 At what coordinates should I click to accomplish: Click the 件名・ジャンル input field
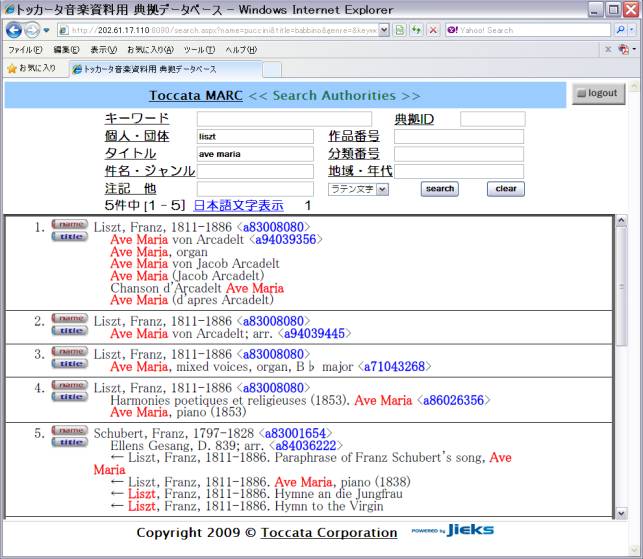pyautogui.click(x=255, y=171)
